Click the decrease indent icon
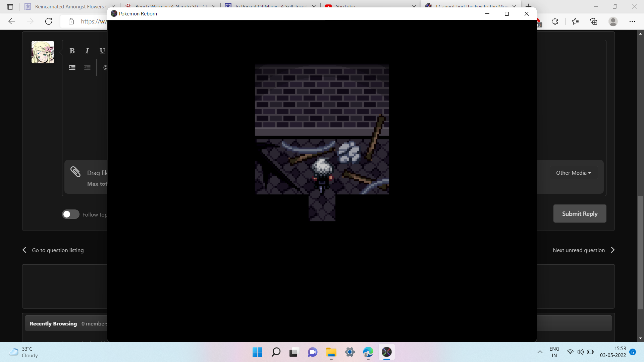644x362 pixels. click(87, 67)
